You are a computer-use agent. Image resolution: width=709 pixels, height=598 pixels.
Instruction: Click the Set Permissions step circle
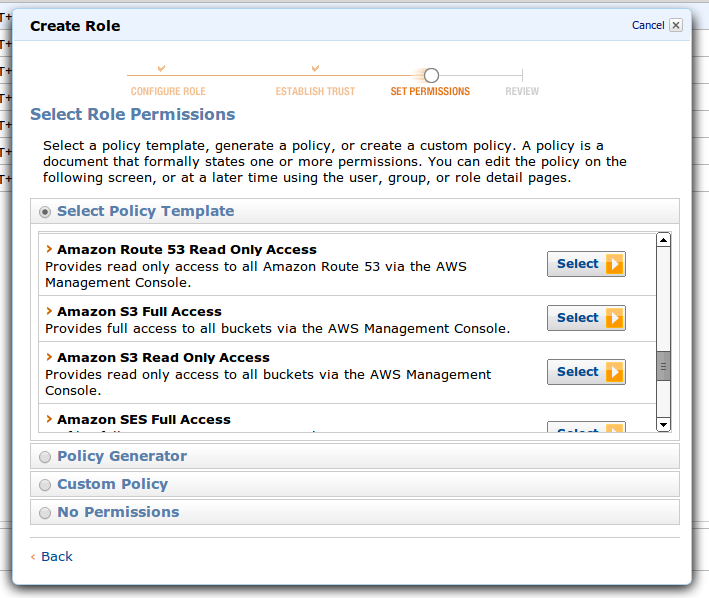point(431,75)
